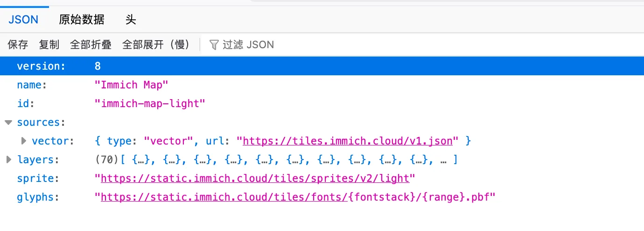Open the 头 headers tab
The height and width of the screenshot is (231, 644).
coord(131,20)
